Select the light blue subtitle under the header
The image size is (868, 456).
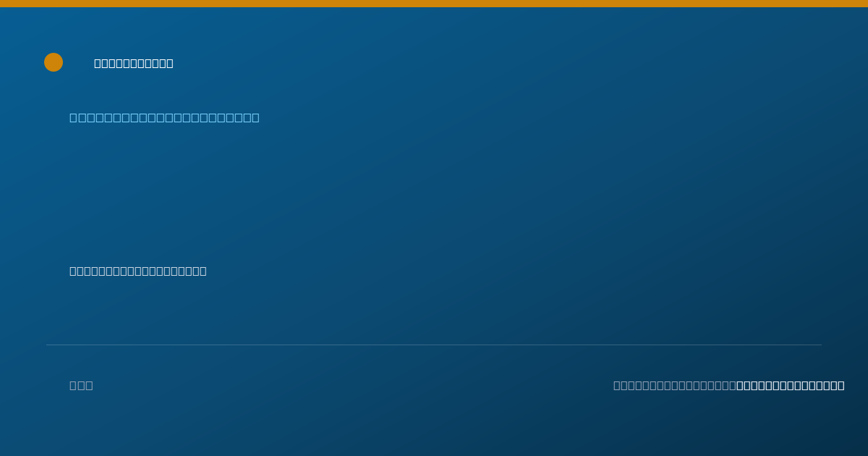click(164, 117)
